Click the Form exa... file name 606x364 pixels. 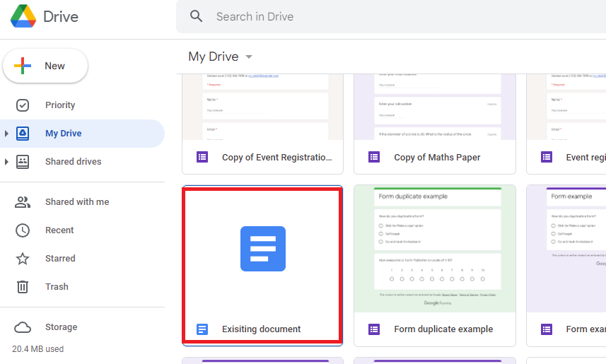(x=586, y=329)
